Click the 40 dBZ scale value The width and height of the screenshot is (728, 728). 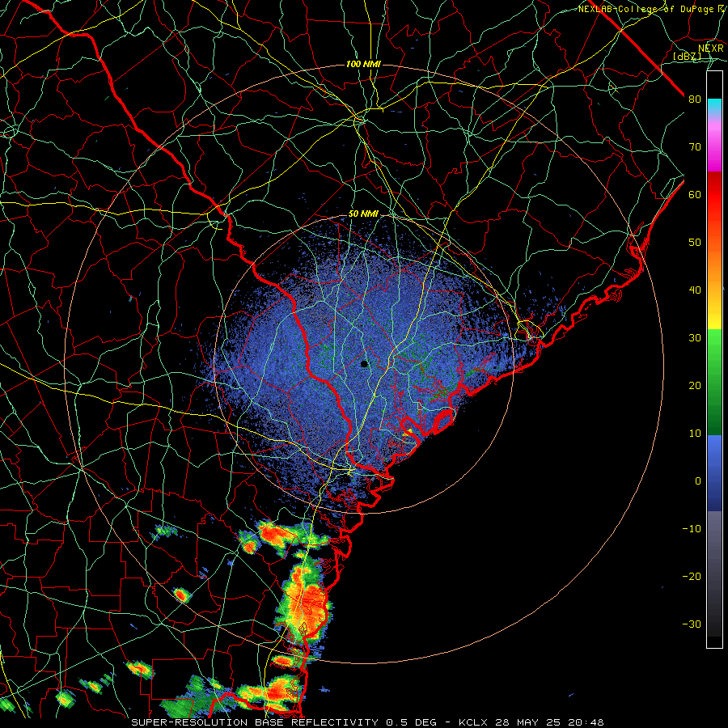click(x=695, y=290)
